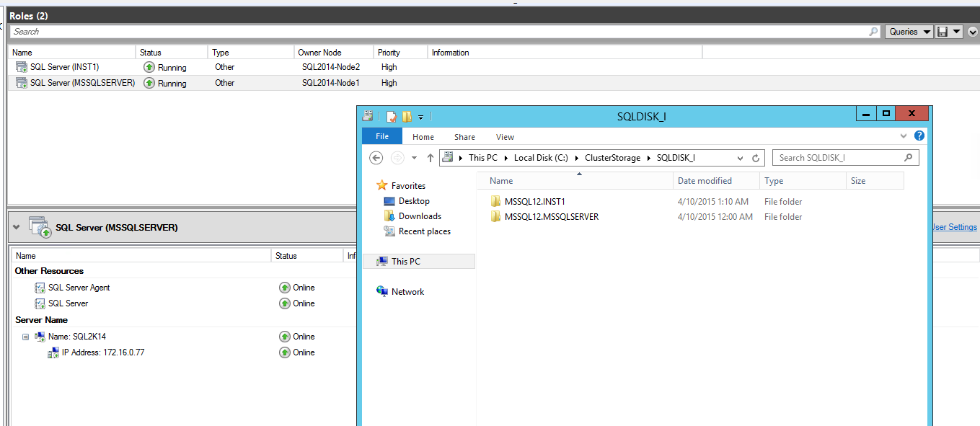Screen dimensions: 980x426
Task: Collapse the SQL Server (MSSQLSERVER) details pane chevron
Action: (x=17, y=227)
